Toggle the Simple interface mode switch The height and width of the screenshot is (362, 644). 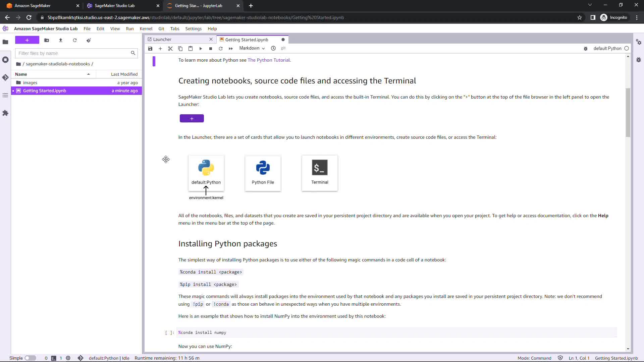click(x=30, y=358)
